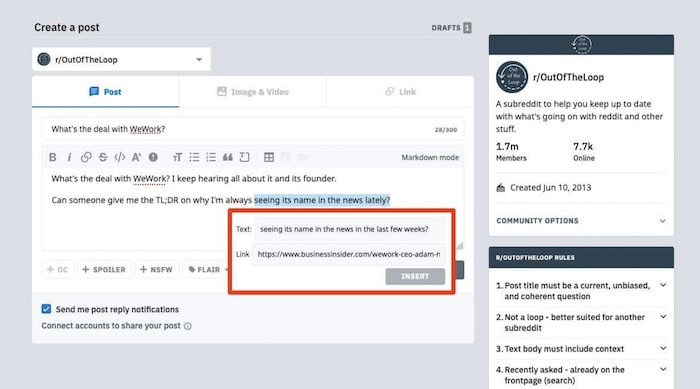700x389 pixels.
Task: Add a quote block
Action: tap(228, 157)
